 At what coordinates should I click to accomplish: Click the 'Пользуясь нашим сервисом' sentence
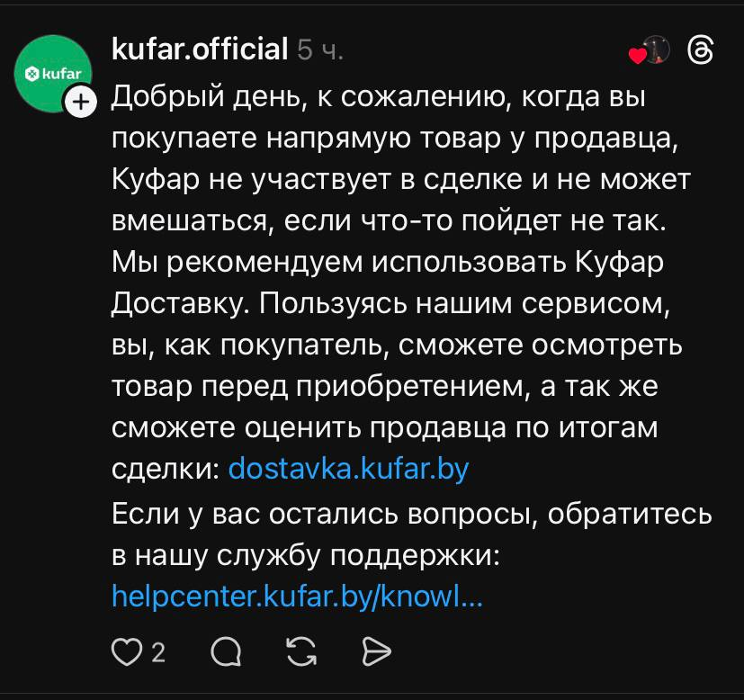point(465,303)
